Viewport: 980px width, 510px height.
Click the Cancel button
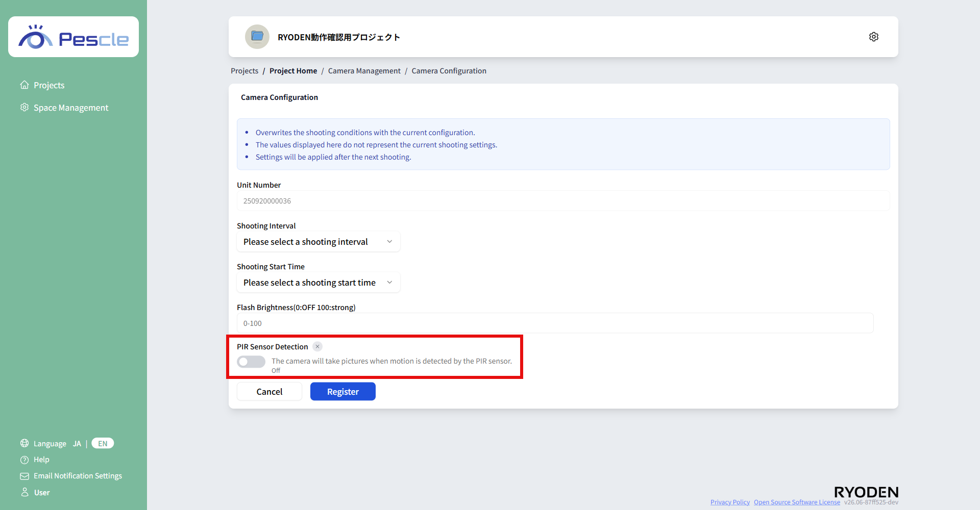(269, 392)
